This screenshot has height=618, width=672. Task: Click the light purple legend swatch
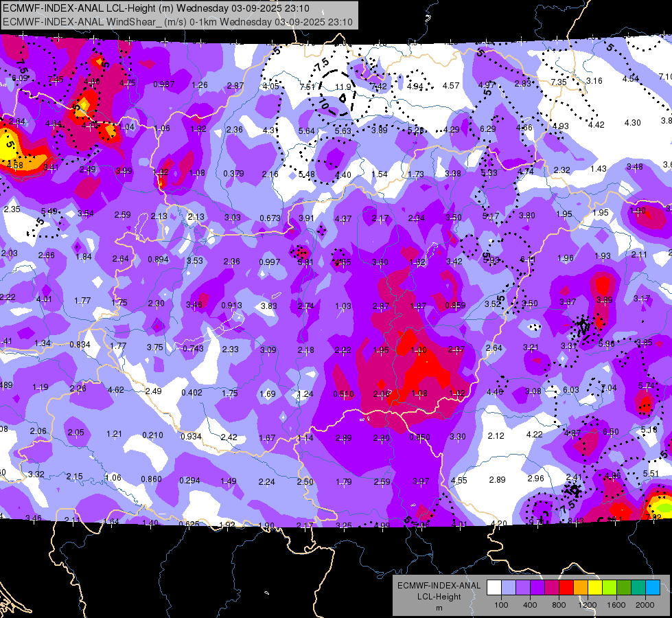[523, 587]
